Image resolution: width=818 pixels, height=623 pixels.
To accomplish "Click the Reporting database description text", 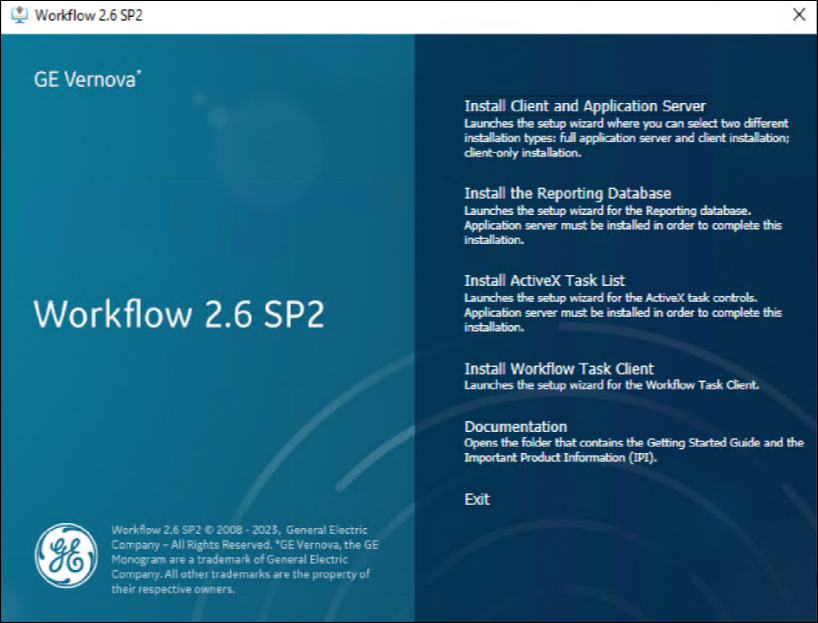I will coord(623,225).
